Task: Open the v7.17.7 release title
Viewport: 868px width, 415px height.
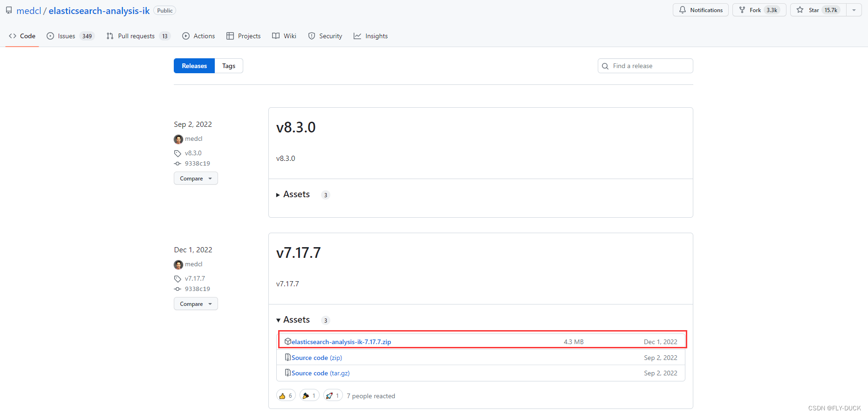Action: [x=299, y=253]
